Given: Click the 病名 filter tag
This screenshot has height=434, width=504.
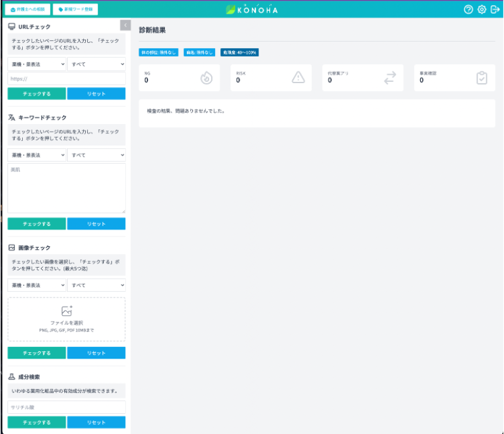Looking at the screenshot, I should click(199, 53).
